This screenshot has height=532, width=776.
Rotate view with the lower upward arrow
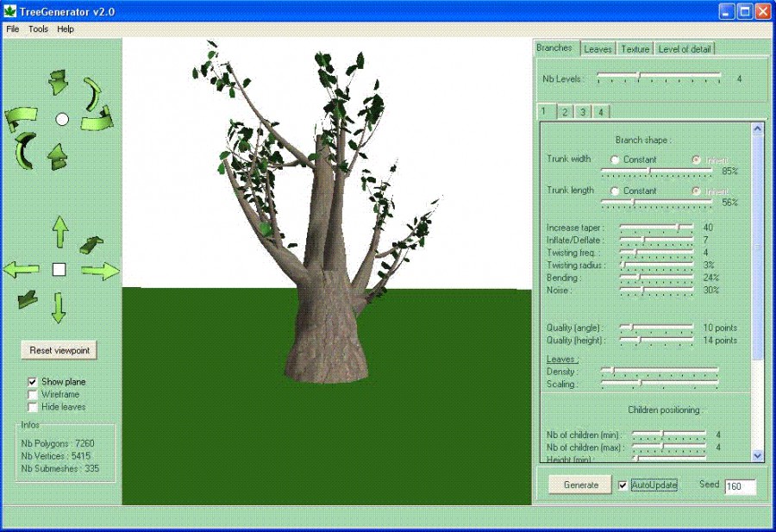(x=58, y=157)
